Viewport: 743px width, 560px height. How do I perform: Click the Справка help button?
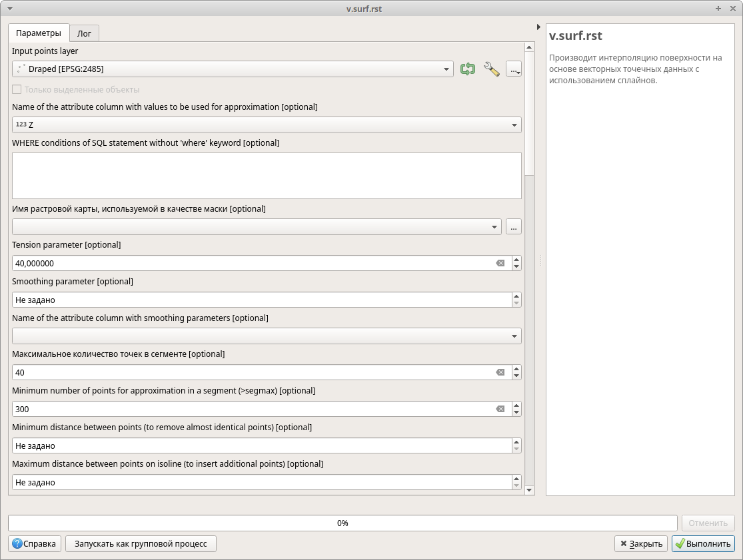(x=35, y=543)
